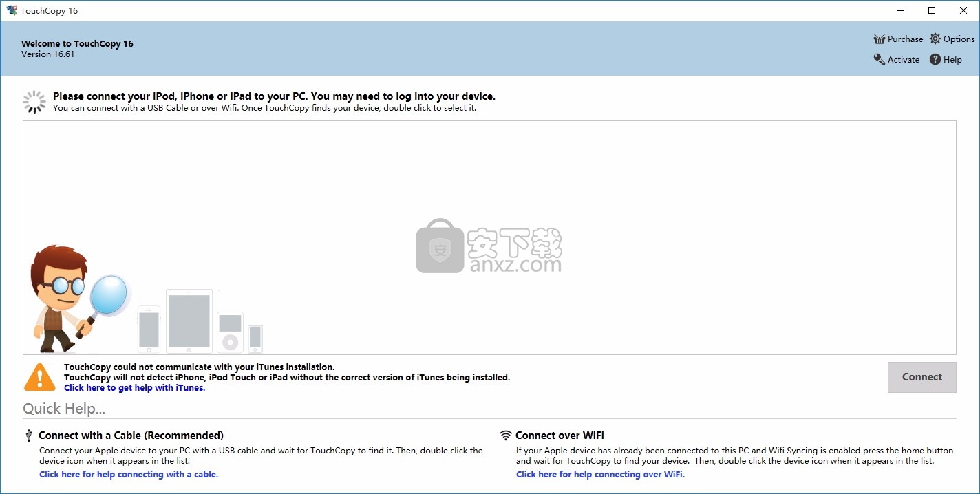Click 'Please connect your iPod, iPhone or iPad' heading

274,96
